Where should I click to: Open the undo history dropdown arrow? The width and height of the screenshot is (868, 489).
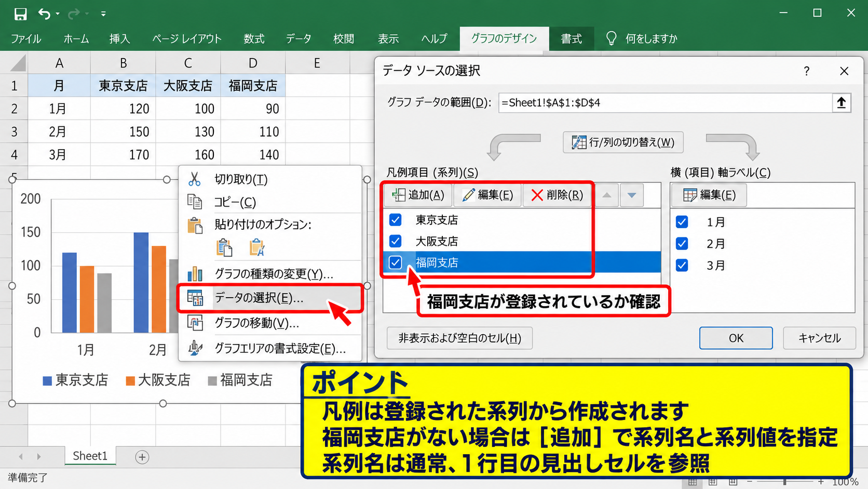pos(58,14)
